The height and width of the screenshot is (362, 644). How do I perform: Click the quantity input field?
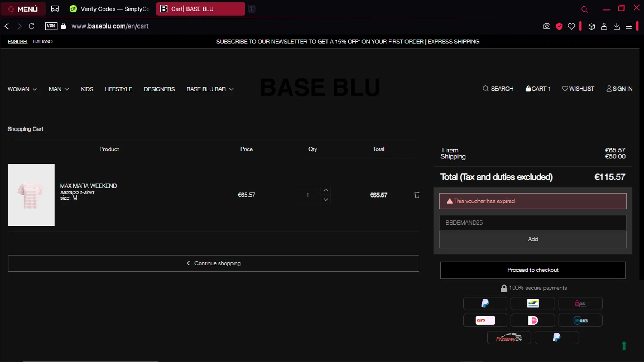307,195
